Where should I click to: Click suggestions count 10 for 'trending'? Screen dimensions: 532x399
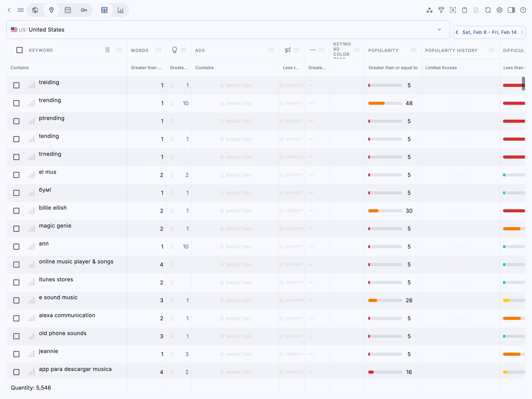(185, 103)
